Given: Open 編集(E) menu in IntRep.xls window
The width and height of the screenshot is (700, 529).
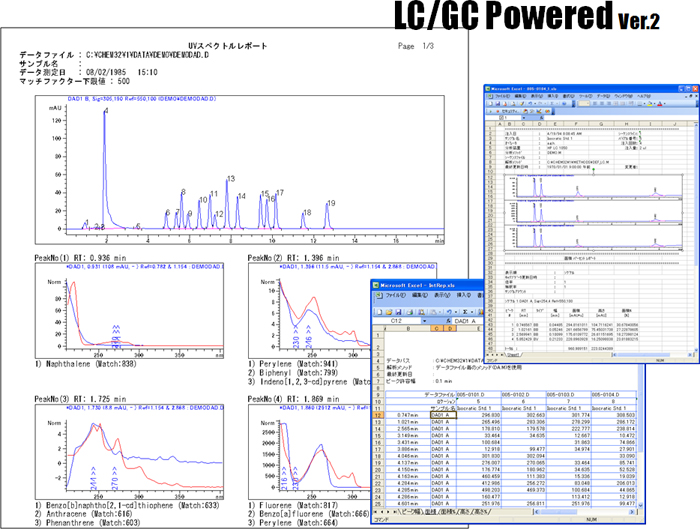Looking at the screenshot, I should click(420, 295).
